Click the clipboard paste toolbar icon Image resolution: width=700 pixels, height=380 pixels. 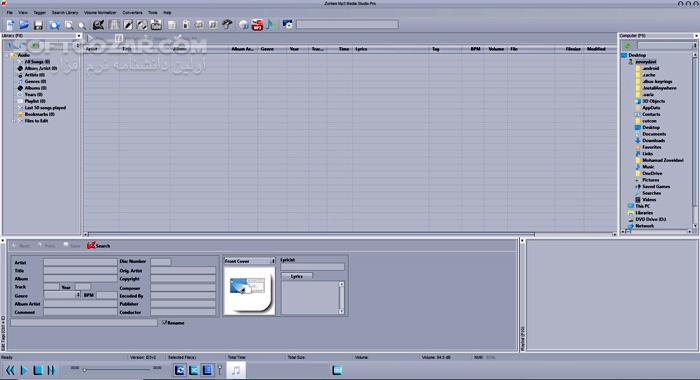pos(186,25)
